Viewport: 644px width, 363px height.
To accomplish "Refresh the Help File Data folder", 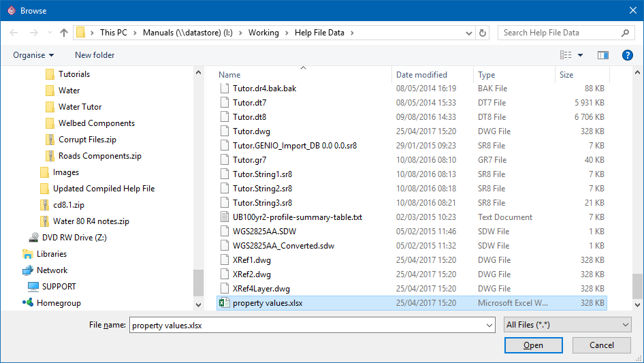I will [x=483, y=33].
